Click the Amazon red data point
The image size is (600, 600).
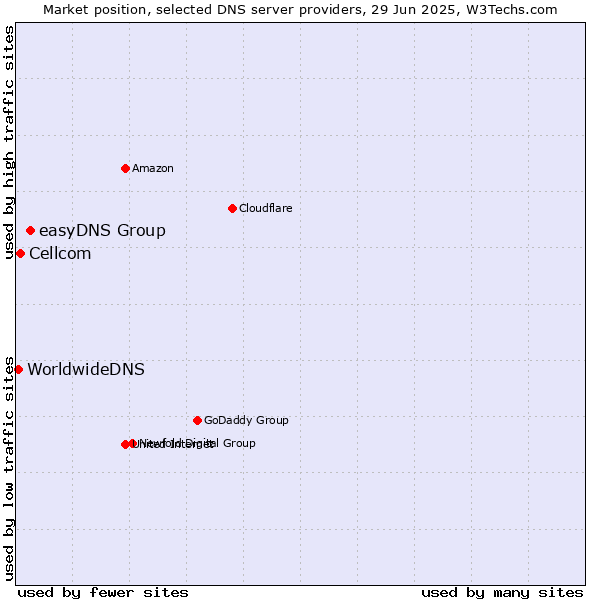coord(125,168)
